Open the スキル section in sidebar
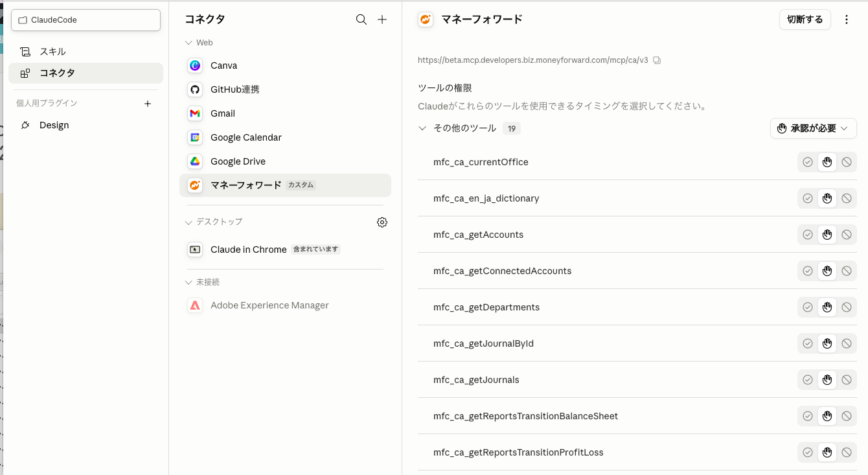The image size is (868, 475). pyautogui.click(x=86, y=52)
